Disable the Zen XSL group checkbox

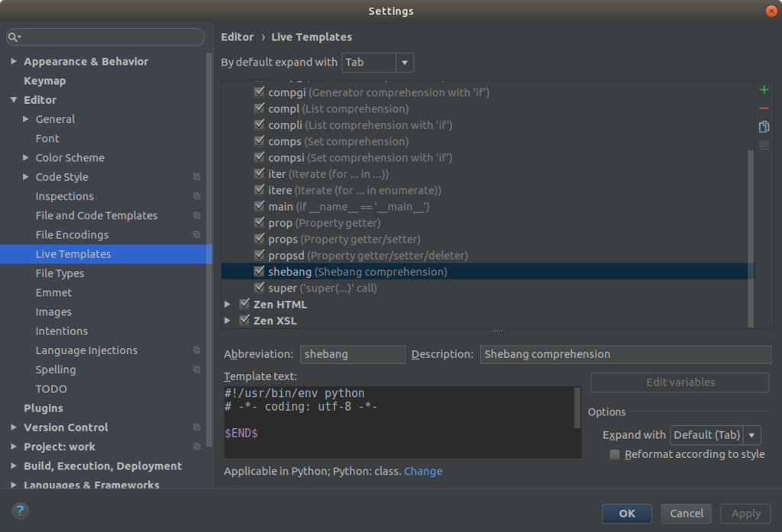point(244,320)
